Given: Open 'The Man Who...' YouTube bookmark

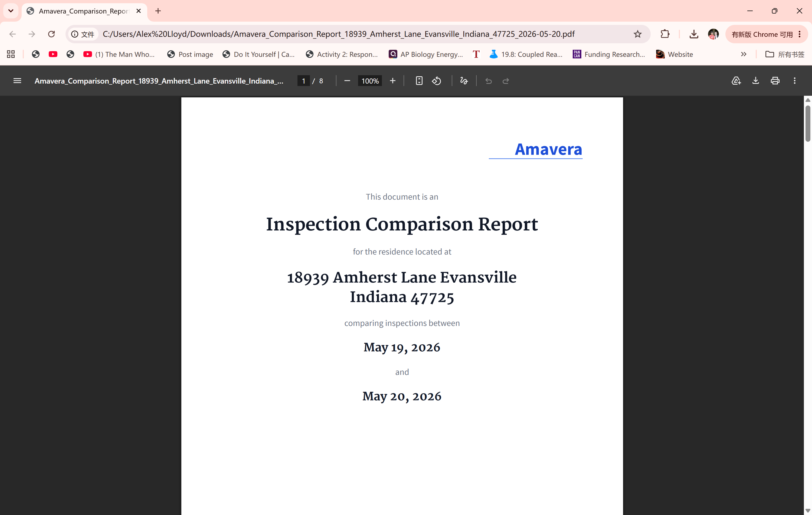Looking at the screenshot, I should 119,54.
